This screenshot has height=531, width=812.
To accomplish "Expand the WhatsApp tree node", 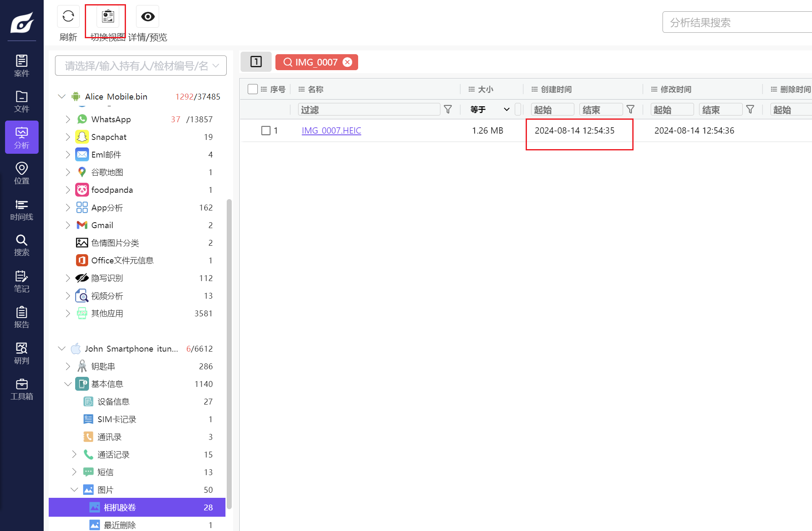I will point(68,119).
